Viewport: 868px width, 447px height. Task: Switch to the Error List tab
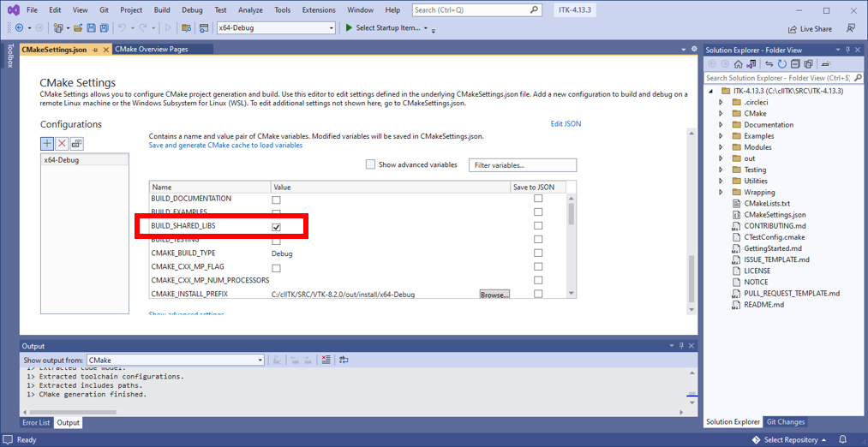[36, 423]
